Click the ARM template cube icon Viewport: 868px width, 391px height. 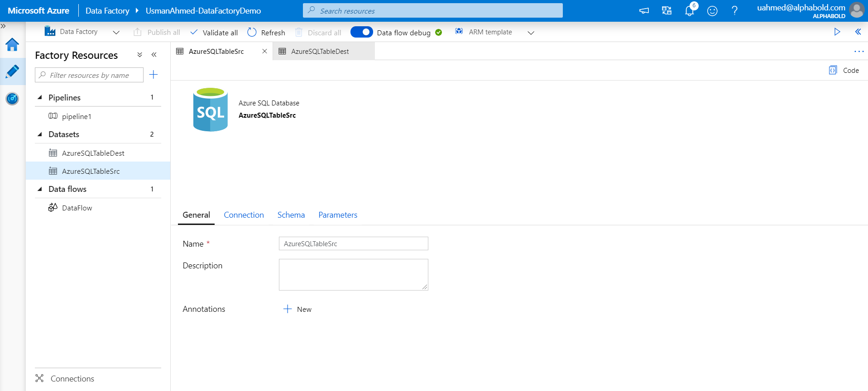pos(459,31)
